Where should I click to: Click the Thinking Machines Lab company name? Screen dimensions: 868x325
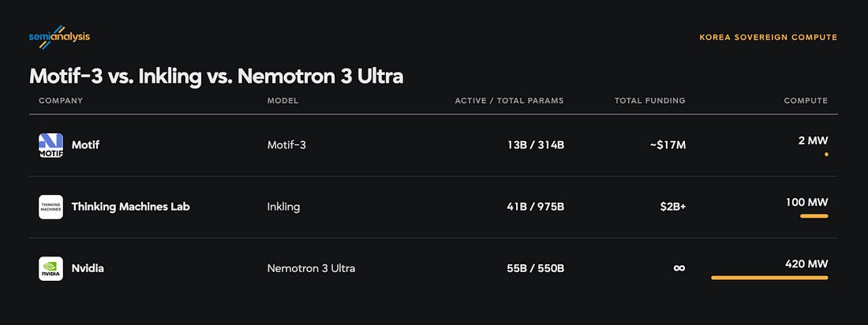(x=131, y=207)
